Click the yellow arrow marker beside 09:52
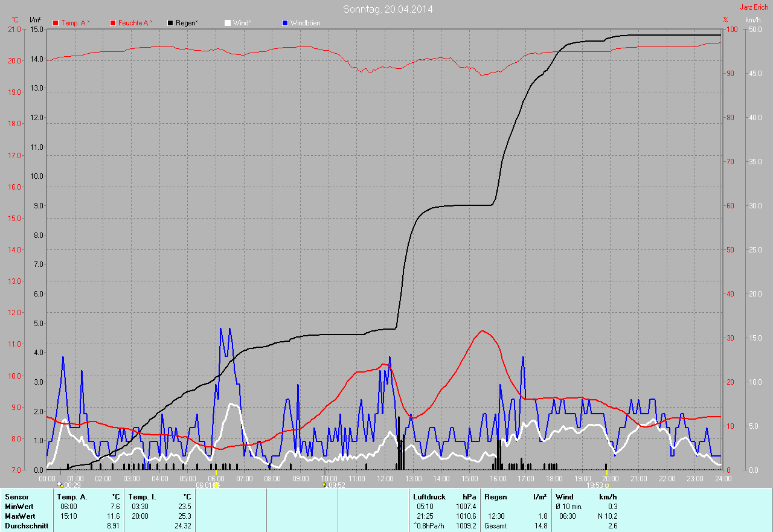This screenshot has width=773, height=532. click(324, 484)
